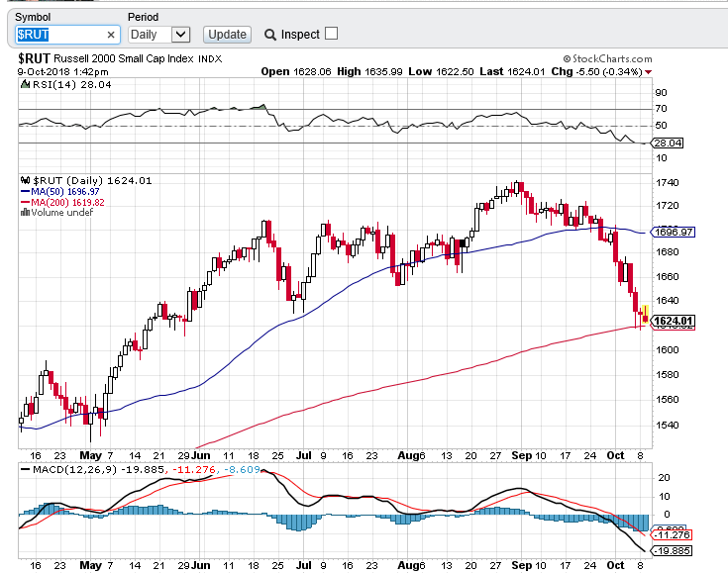Click the RSI(14) 28.04 label
This screenshot has width=728, height=574.
click(72, 84)
